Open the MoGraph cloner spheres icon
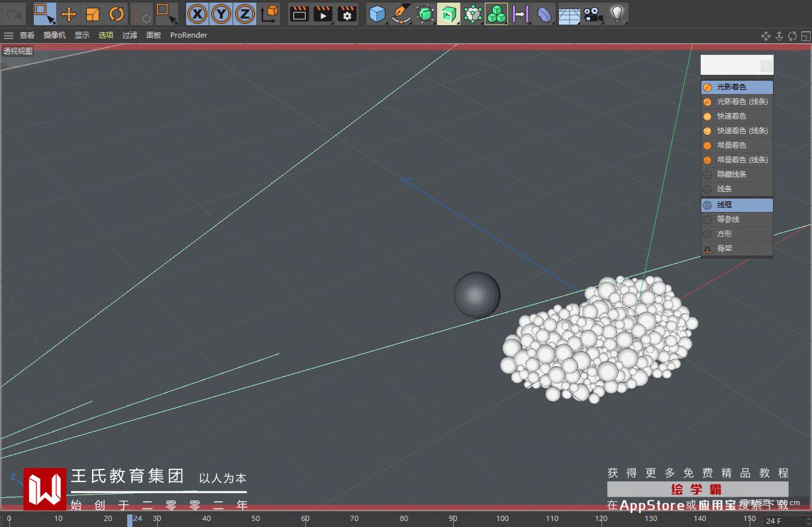The image size is (812, 527). (x=473, y=14)
